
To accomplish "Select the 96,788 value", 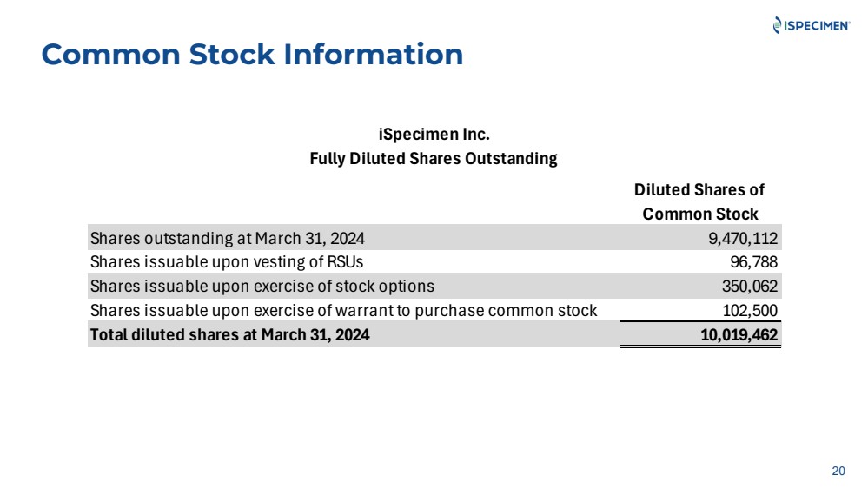I will [754, 262].
